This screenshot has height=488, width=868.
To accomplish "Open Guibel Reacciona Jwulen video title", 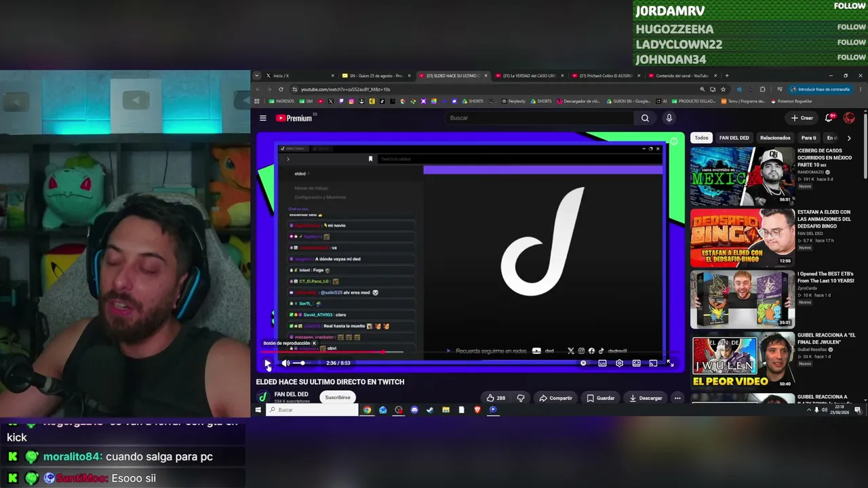I will pos(826,338).
